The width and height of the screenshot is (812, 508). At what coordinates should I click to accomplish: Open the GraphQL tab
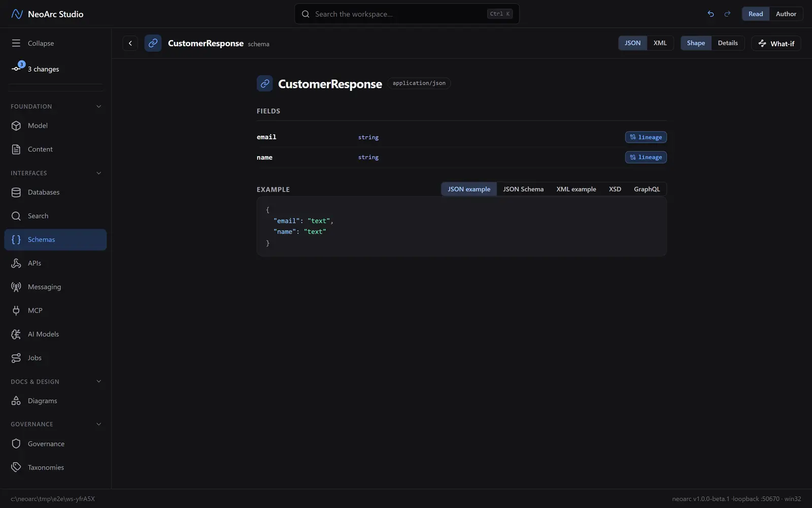click(647, 189)
